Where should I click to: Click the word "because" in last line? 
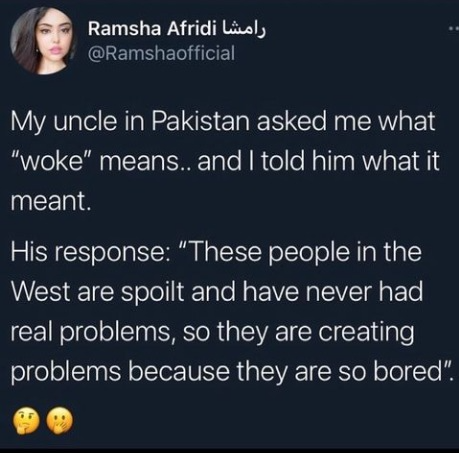[x=178, y=371]
